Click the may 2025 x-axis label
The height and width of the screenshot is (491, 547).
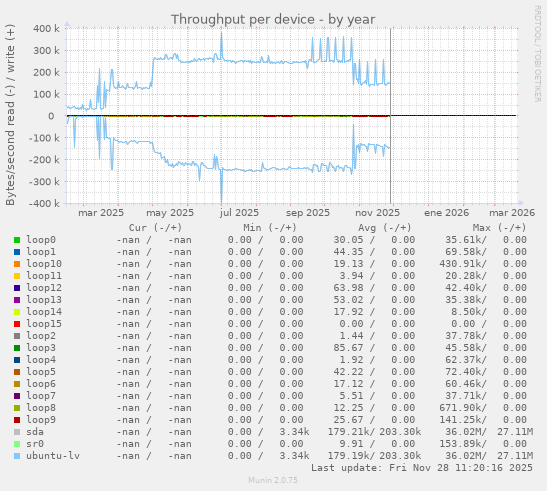pos(170,213)
